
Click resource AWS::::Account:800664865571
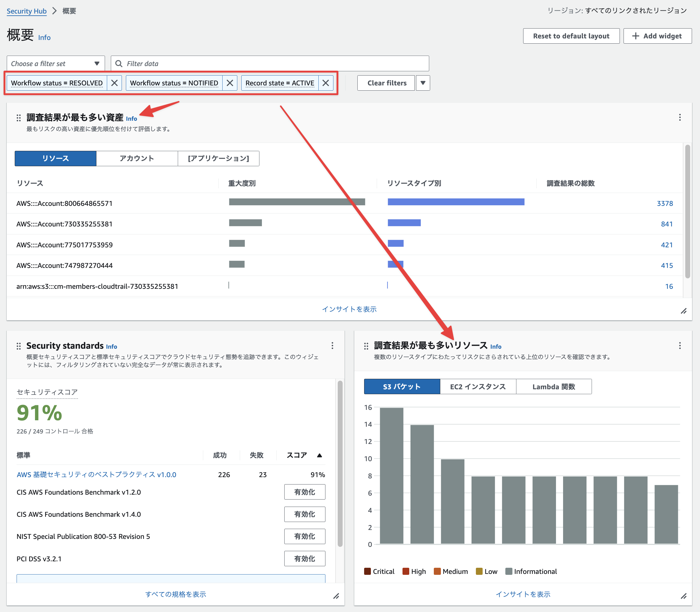pos(64,204)
